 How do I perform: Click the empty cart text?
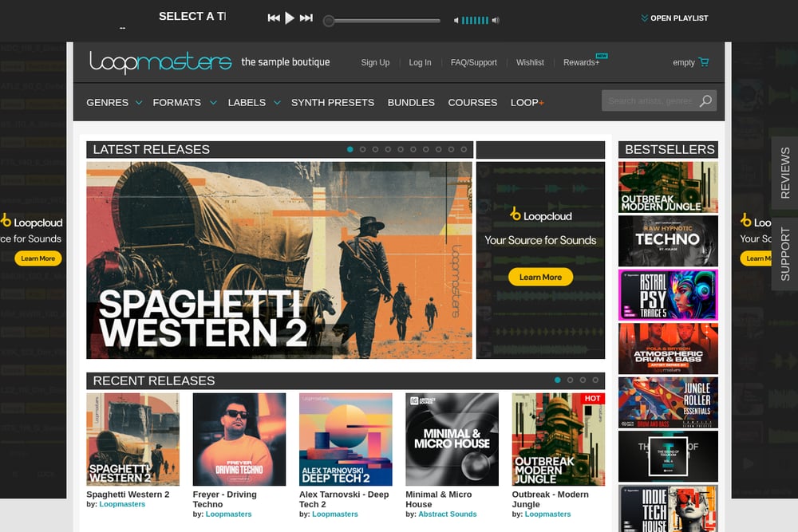point(684,62)
